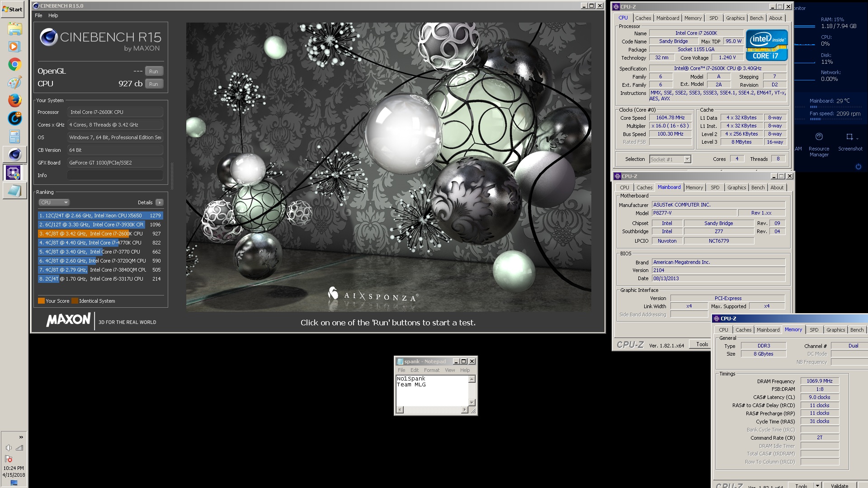Click the Notepad vertical scrollbar down arrow
The width and height of the screenshot is (868, 488).
(472, 403)
